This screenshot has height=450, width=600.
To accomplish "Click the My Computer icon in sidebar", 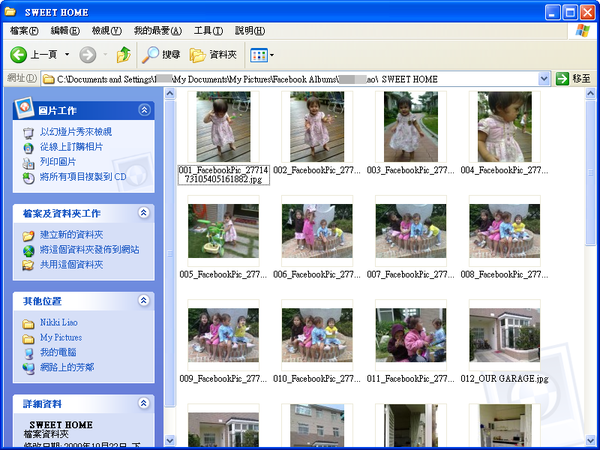I will pos(28,353).
